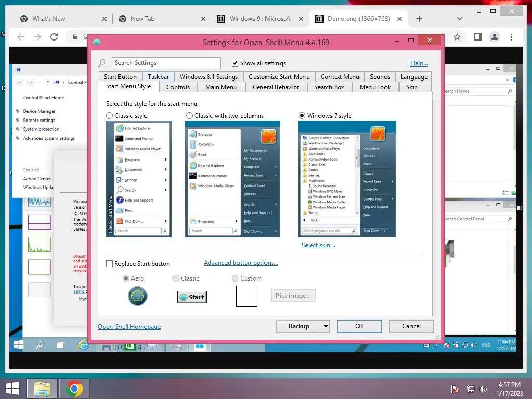The width and height of the screenshot is (532, 399).
Task: Click the inner screenshot's Start button
Action: pyautogui.click(x=19, y=345)
